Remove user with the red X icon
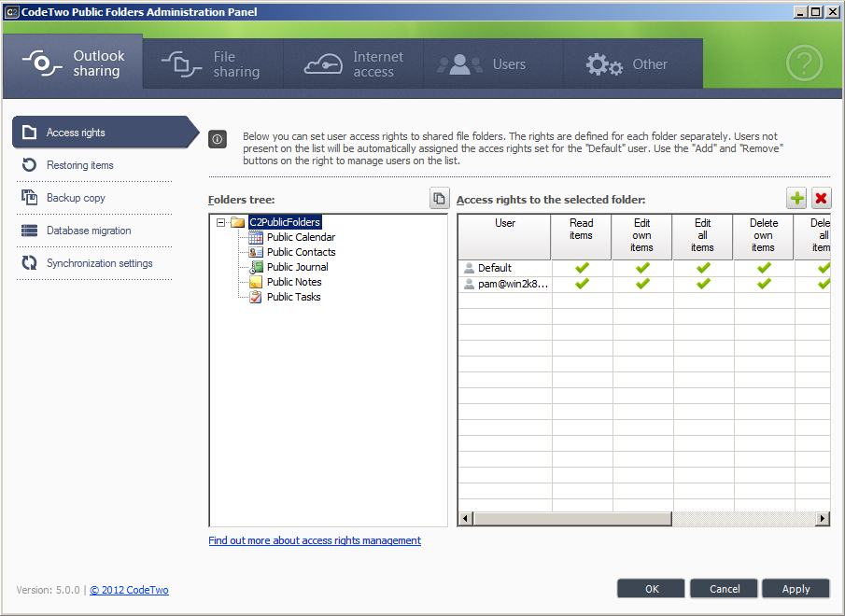Image resolution: width=845 pixels, height=616 pixels. point(822,198)
